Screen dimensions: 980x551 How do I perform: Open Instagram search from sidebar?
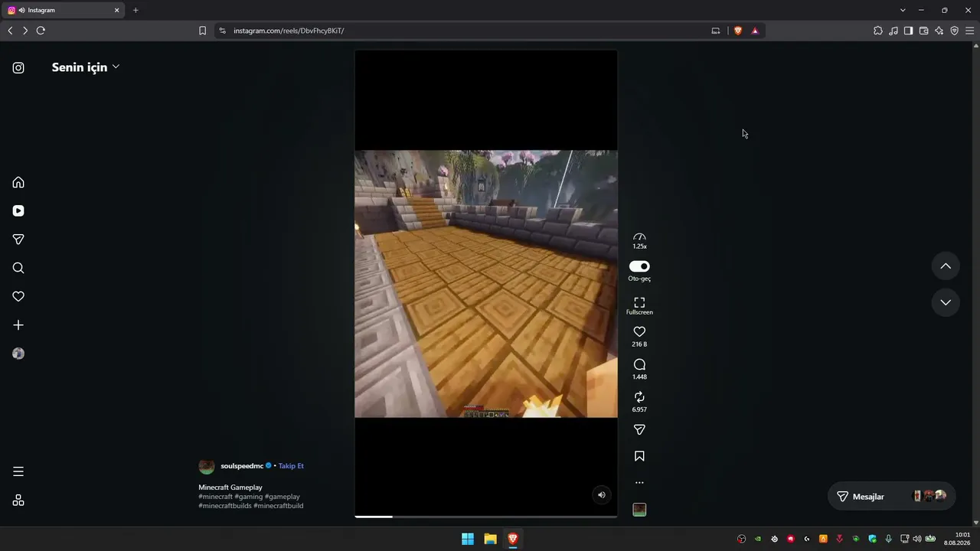18,268
